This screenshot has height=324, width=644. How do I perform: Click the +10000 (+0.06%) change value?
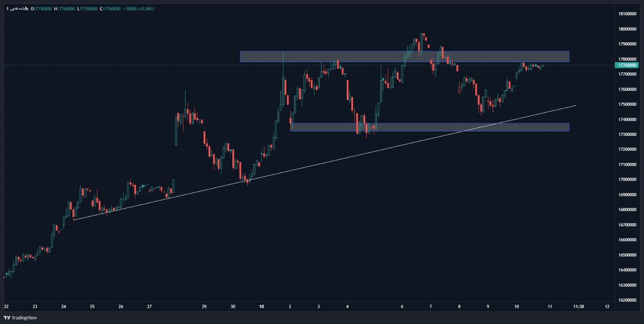pyautogui.click(x=138, y=9)
